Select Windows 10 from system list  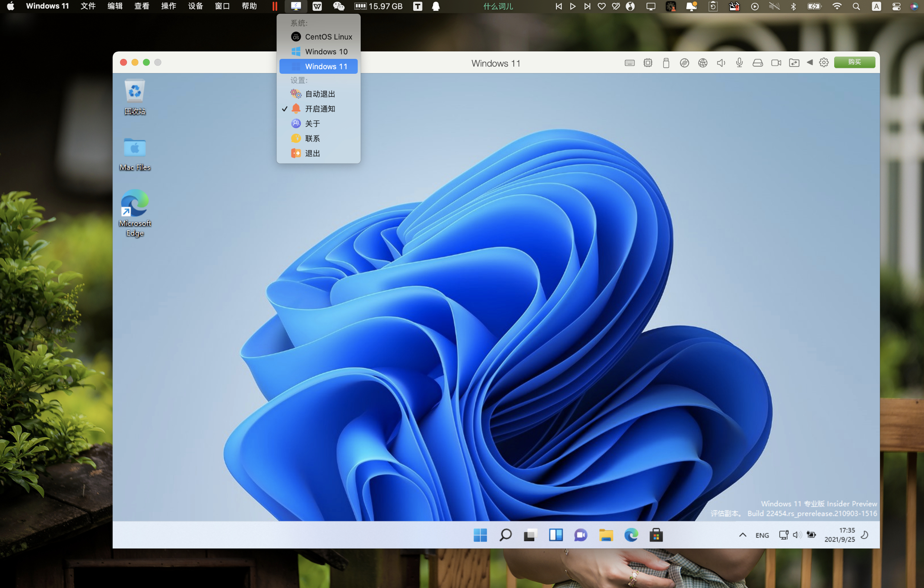click(x=325, y=52)
